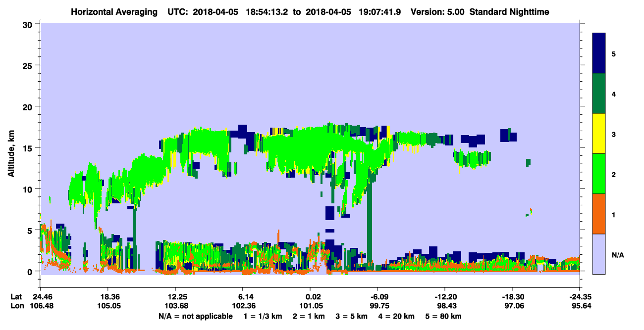Click the legend text '3 = 5 km'
This screenshot has width=644, height=330.
(352, 316)
